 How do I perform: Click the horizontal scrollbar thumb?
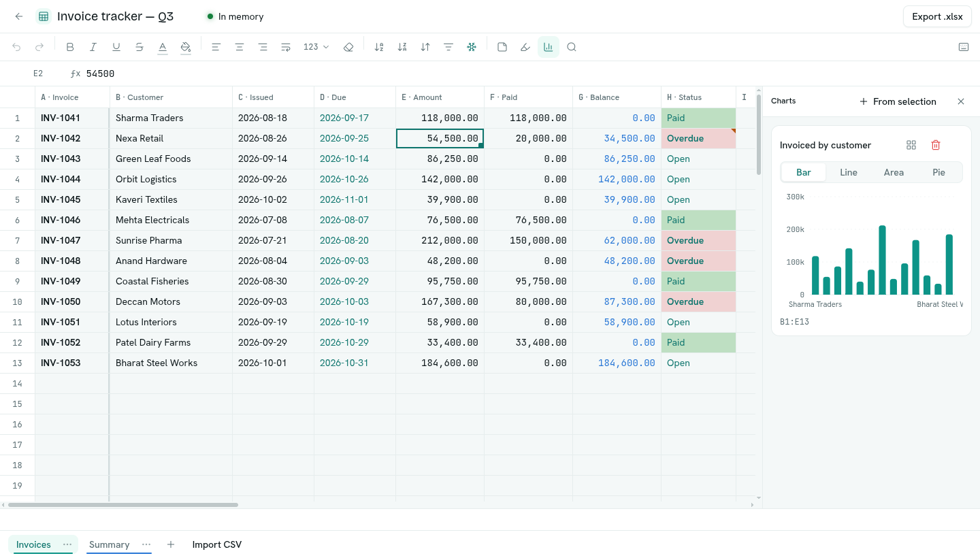point(123,505)
